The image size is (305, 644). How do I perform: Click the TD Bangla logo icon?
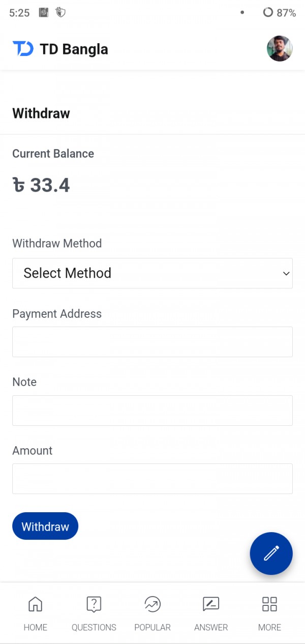[23, 49]
